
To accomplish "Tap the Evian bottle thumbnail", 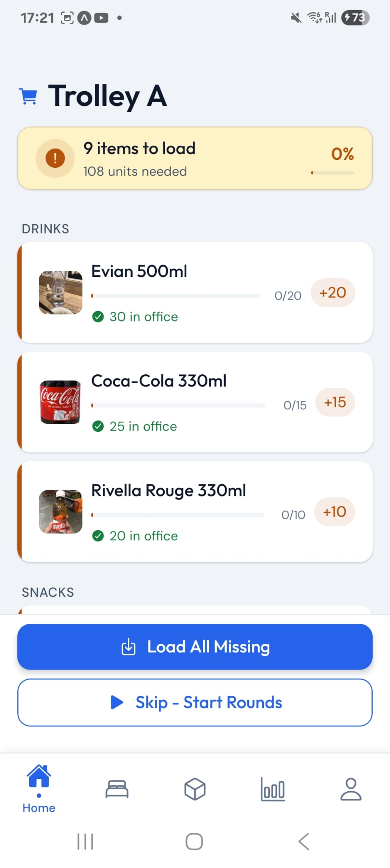I will coord(61,292).
